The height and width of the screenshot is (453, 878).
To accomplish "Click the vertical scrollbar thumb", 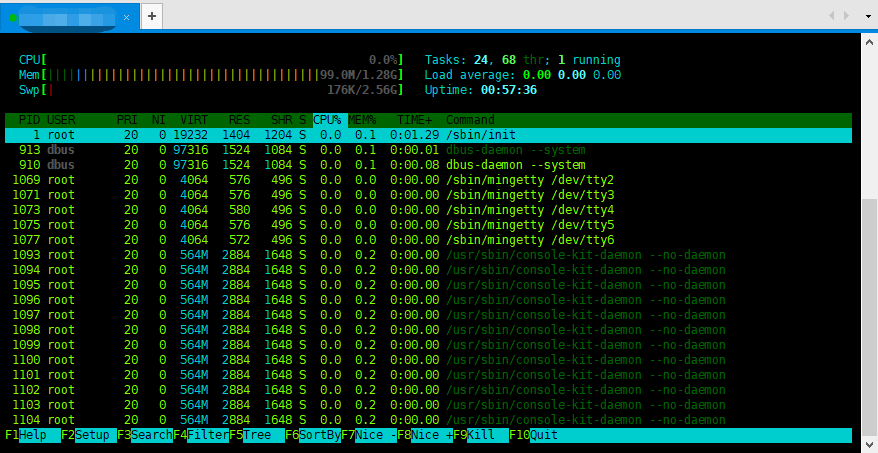I will click(869, 315).
